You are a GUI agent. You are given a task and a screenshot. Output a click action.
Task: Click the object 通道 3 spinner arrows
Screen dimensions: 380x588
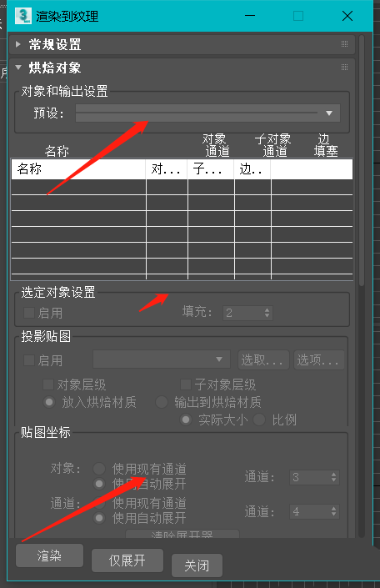(333, 477)
